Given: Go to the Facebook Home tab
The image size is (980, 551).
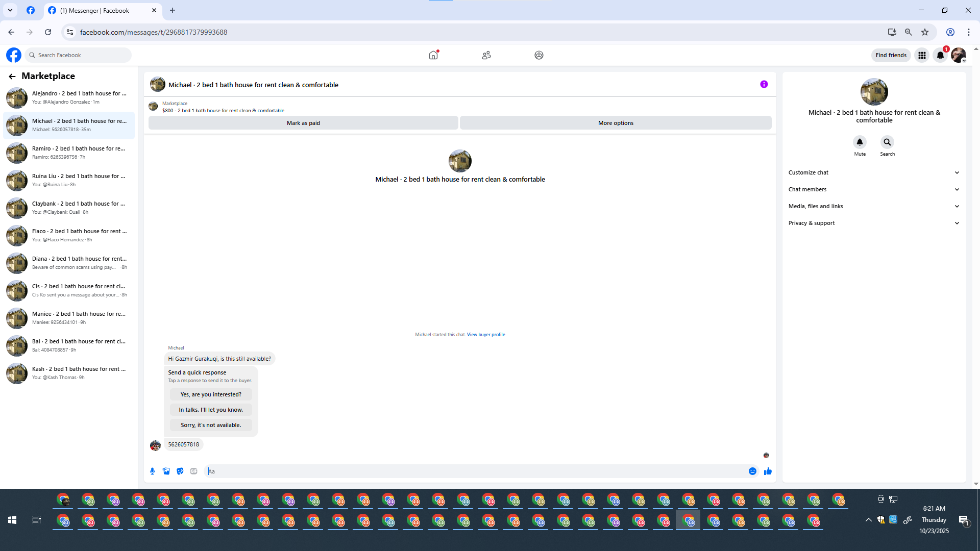Looking at the screenshot, I should [x=433, y=55].
